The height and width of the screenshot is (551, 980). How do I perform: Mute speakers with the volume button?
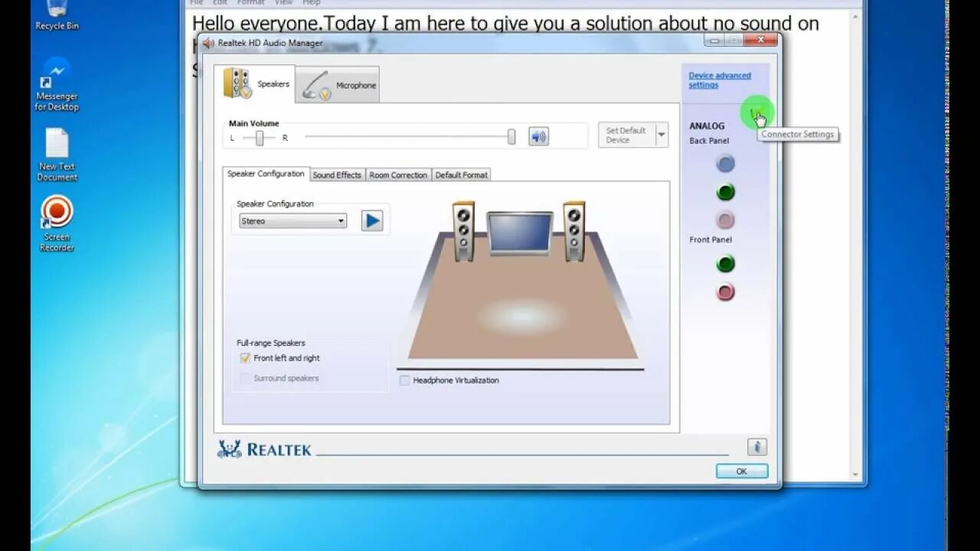click(x=539, y=137)
